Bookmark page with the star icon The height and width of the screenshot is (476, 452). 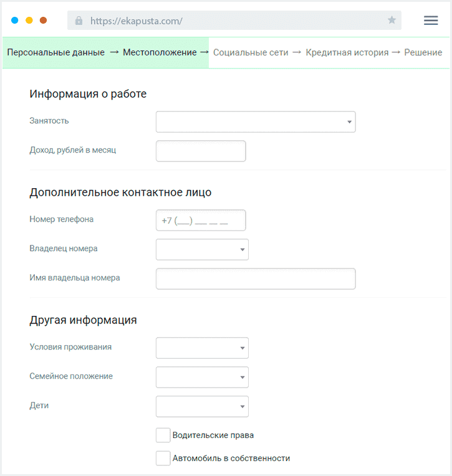point(392,20)
